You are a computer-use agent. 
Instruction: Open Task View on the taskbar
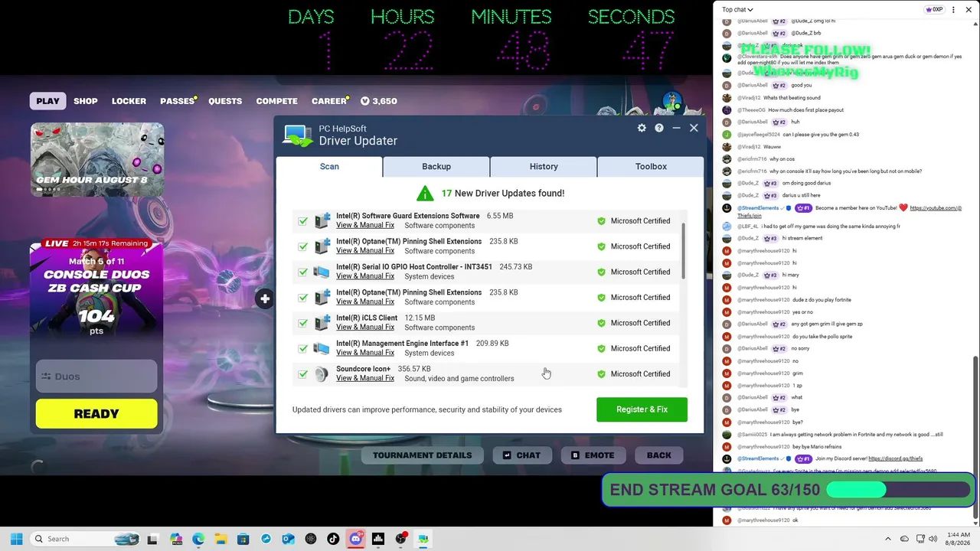(152, 539)
